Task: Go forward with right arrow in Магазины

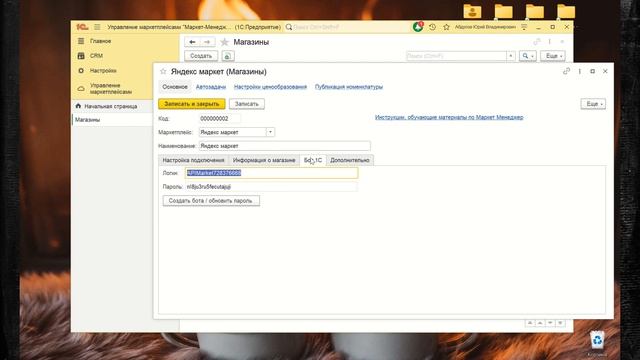Action: pyautogui.click(x=207, y=42)
